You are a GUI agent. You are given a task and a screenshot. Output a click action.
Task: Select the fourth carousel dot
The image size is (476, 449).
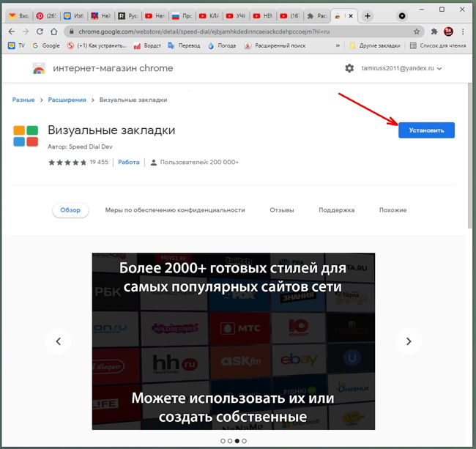coord(244,441)
